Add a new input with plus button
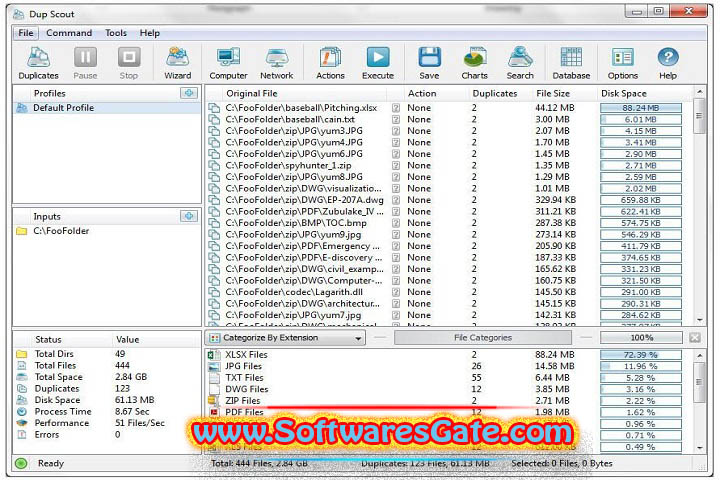The width and height of the screenshot is (720, 480). (x=189, y=216)
